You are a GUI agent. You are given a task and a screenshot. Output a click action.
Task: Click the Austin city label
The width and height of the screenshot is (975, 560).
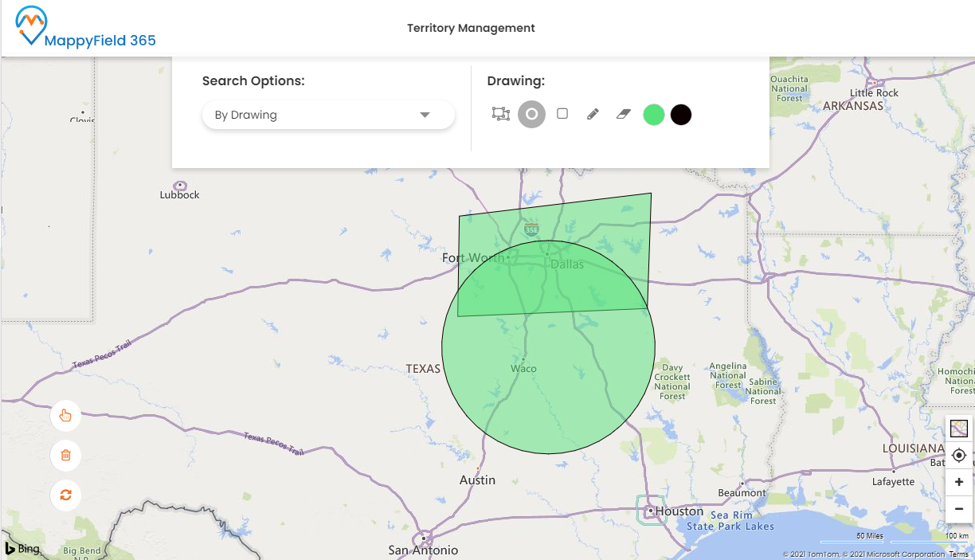click(478, 480)
